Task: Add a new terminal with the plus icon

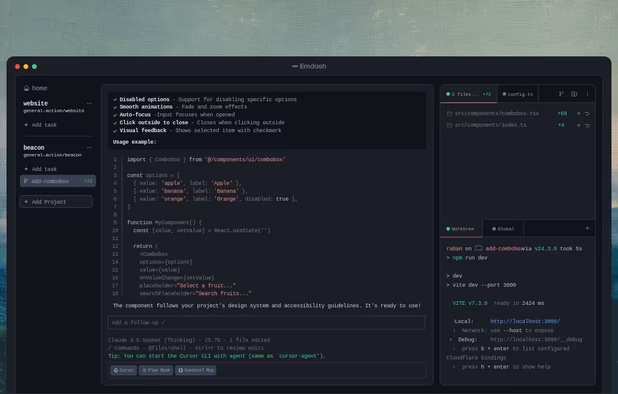Action: pyautogui.click(x=587, y=228)
